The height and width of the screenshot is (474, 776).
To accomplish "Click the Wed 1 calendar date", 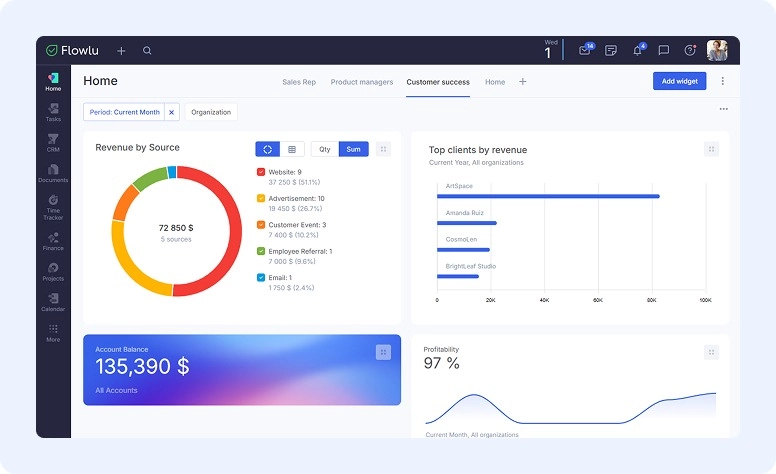I will point(549,49).
